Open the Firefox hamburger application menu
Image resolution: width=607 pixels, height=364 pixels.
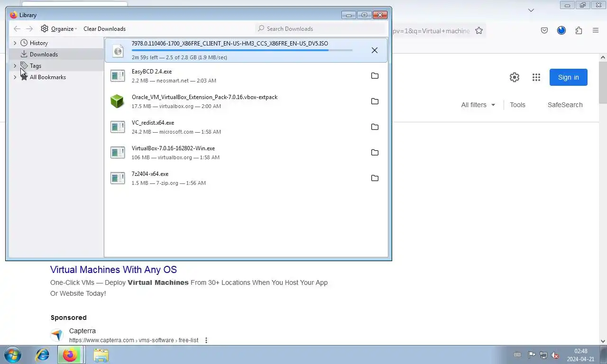pos(596,31)
